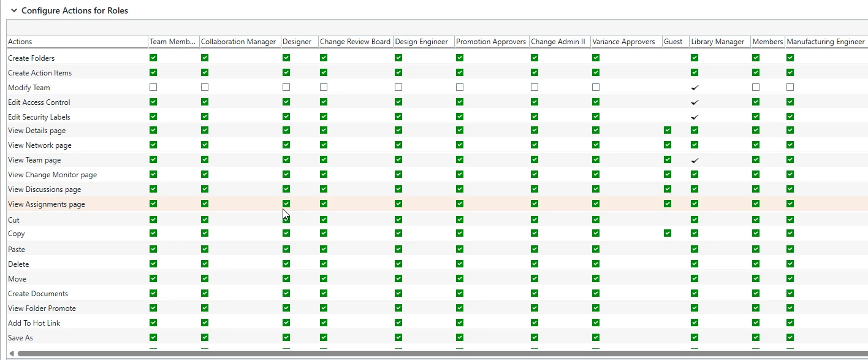Uncheck Create Folders for Team Members
The width and height of the screenshot is (868, 360).
click(x=153, y=58)
